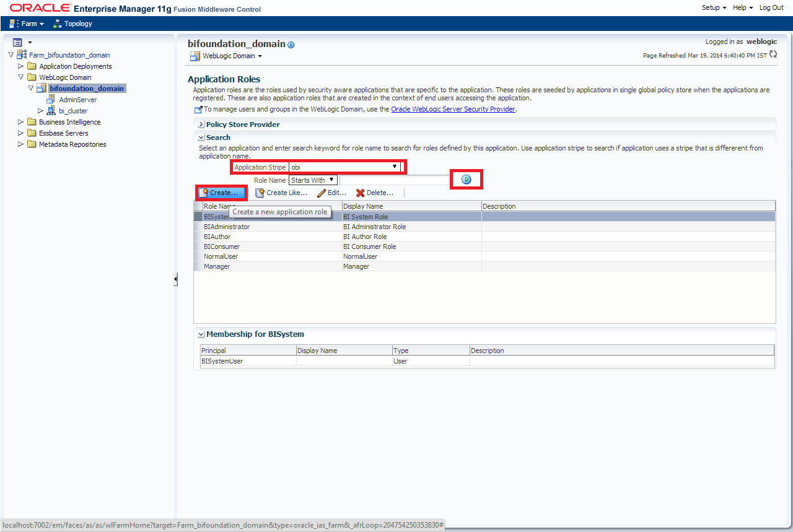Click the Farm_bifoundation_domain farm icon
The height and width of the screenshot is (532, 793).
coord(22,55)
